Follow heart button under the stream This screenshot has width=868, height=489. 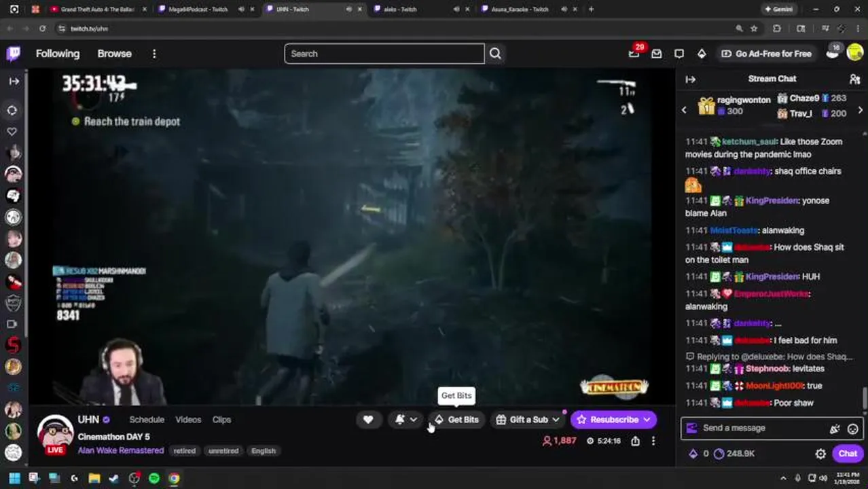tap(368, 420)
